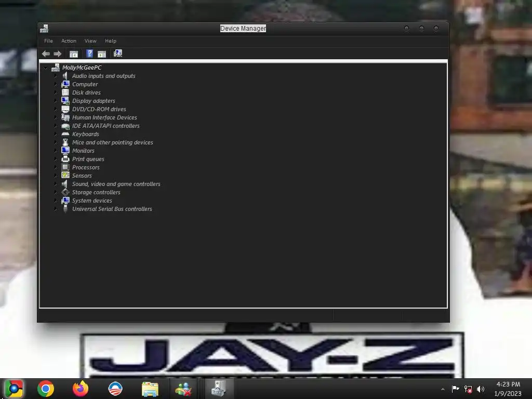Viewport: 532px width, 399px height.
Task: Open Help via blue question mark icon
Action: tap(89, 54)
